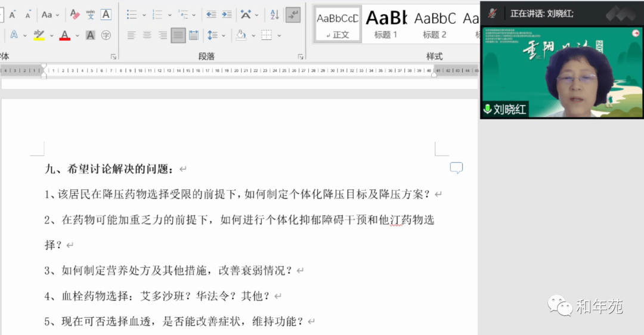Open the comment bubble in the margin

pos(456,168)
